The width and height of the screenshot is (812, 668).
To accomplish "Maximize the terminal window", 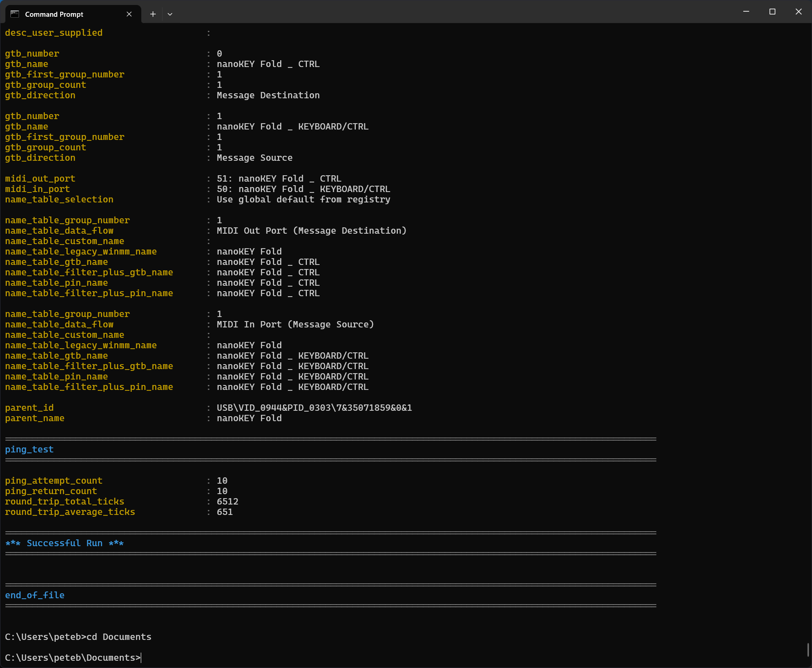I will coord(772,12).
